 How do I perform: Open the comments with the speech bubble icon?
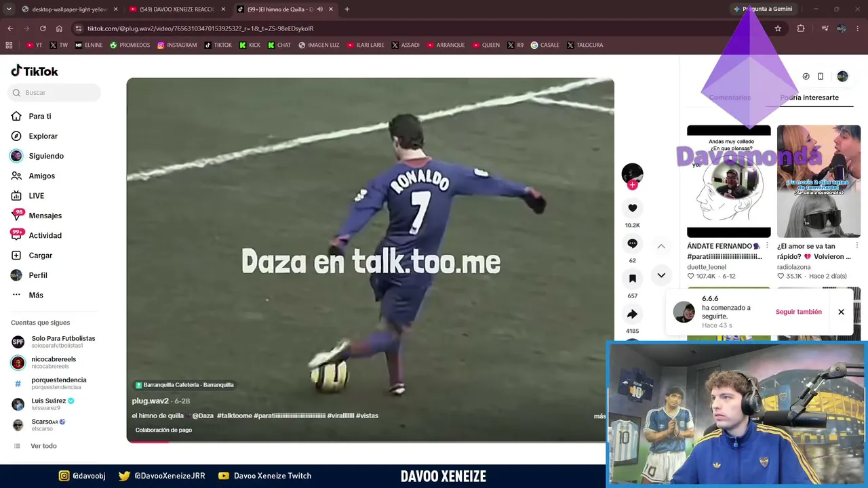632,243
